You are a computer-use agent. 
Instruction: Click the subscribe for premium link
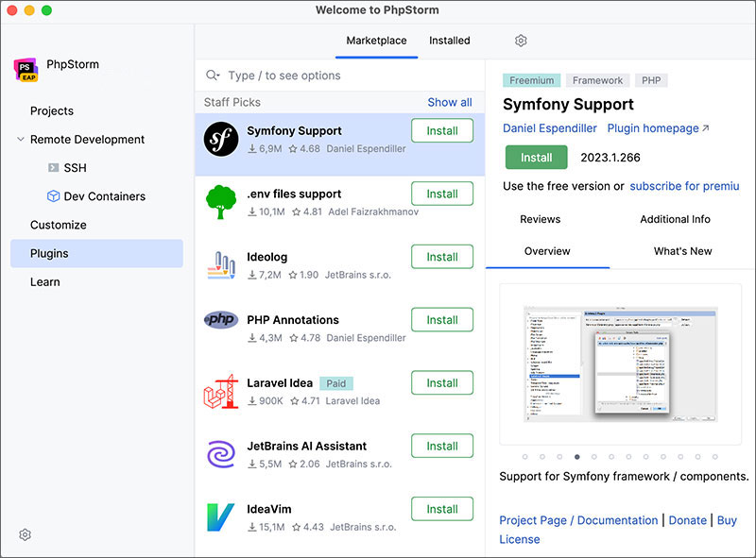click(684, 186)
